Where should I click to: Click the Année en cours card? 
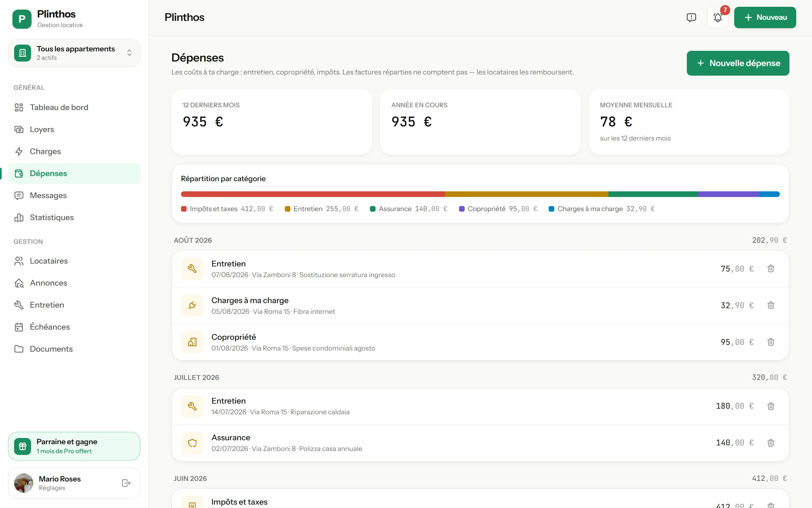point(480,122)
